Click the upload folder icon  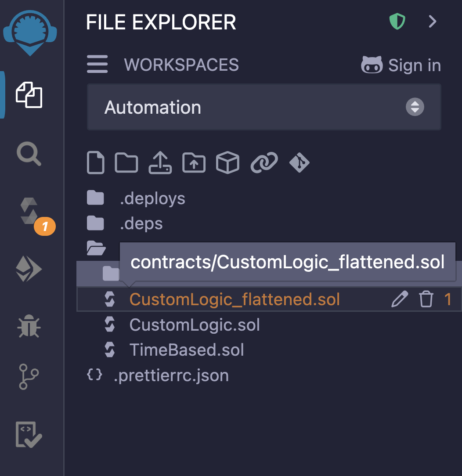point(194,163)
